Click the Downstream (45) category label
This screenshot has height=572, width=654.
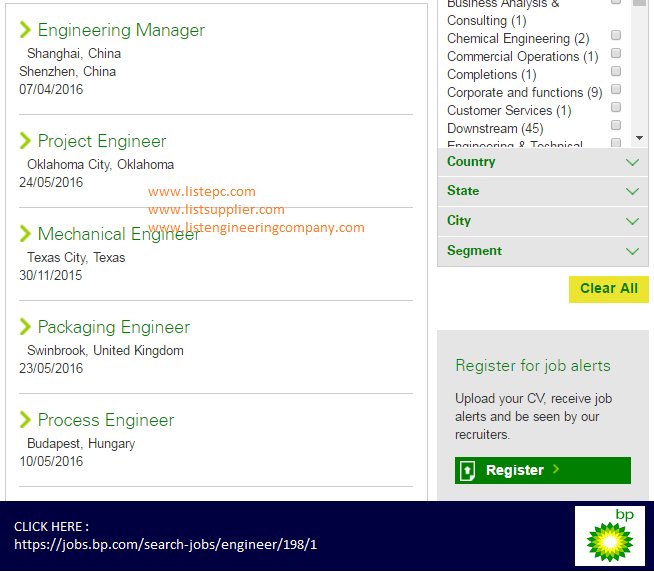[495, 129]
